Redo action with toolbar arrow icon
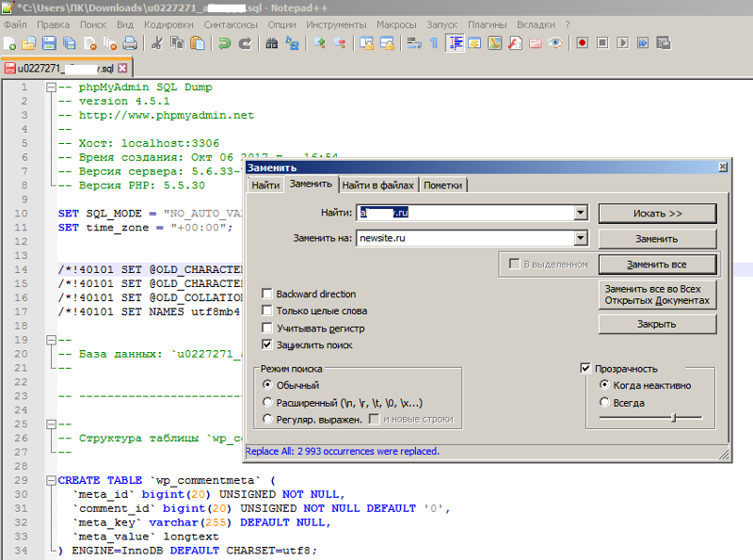The height and width of the screenshot is (560, 753). pos(245,43)
